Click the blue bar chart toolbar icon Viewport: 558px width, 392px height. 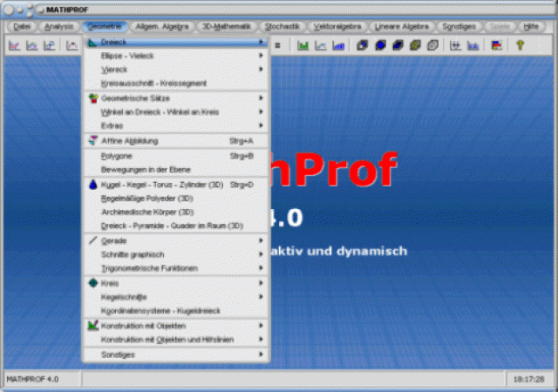338,45
